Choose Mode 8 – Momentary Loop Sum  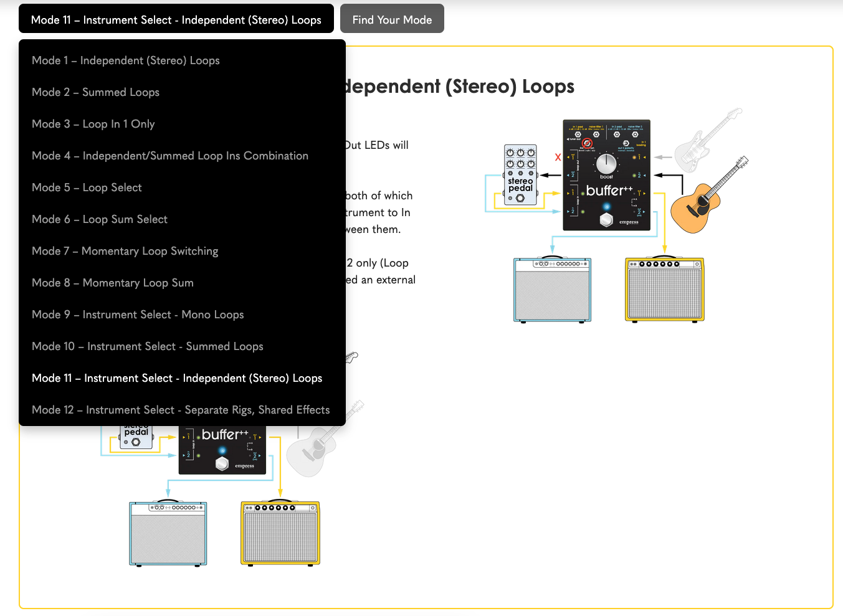(112, 283)
